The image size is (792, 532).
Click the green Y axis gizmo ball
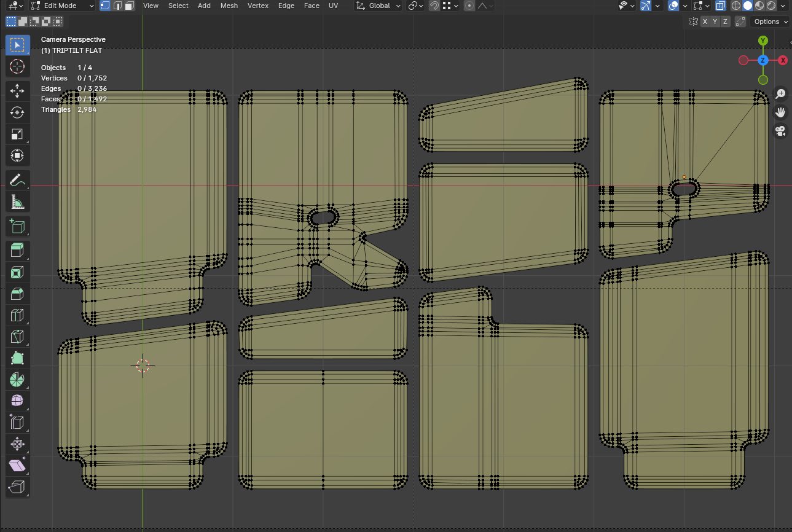coord(763,41)
